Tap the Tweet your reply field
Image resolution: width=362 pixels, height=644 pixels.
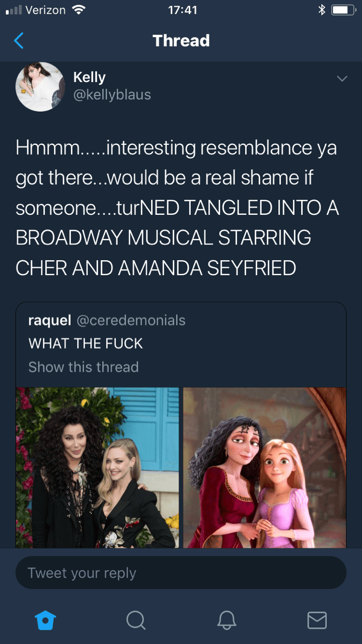[181, 573]
